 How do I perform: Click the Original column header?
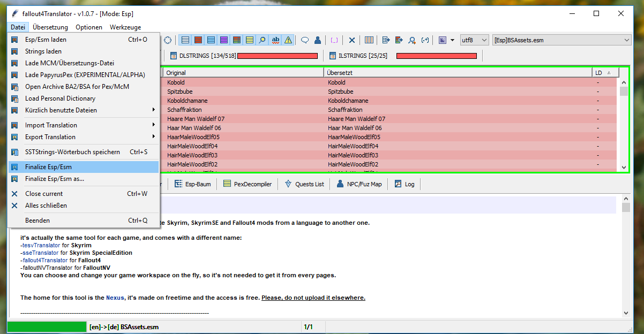click(243, 72)
